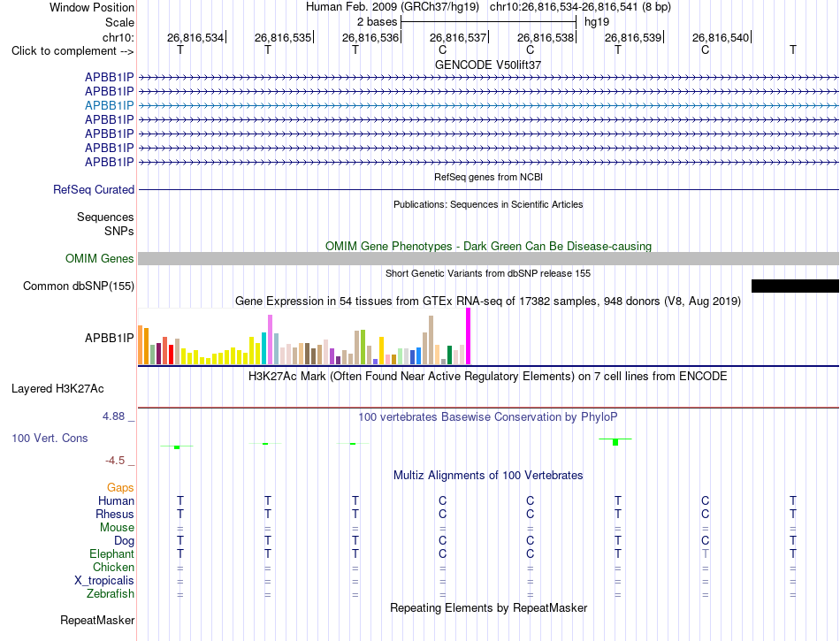Open the RefSeq Curated track label
840x641 pixels.
point(94,189)
